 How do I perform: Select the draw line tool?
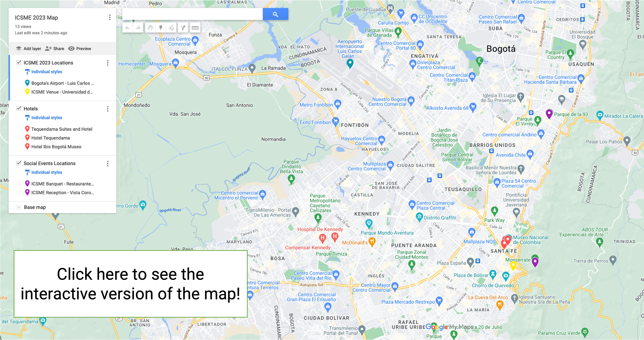pyautogui.click(x=171, y=28)
